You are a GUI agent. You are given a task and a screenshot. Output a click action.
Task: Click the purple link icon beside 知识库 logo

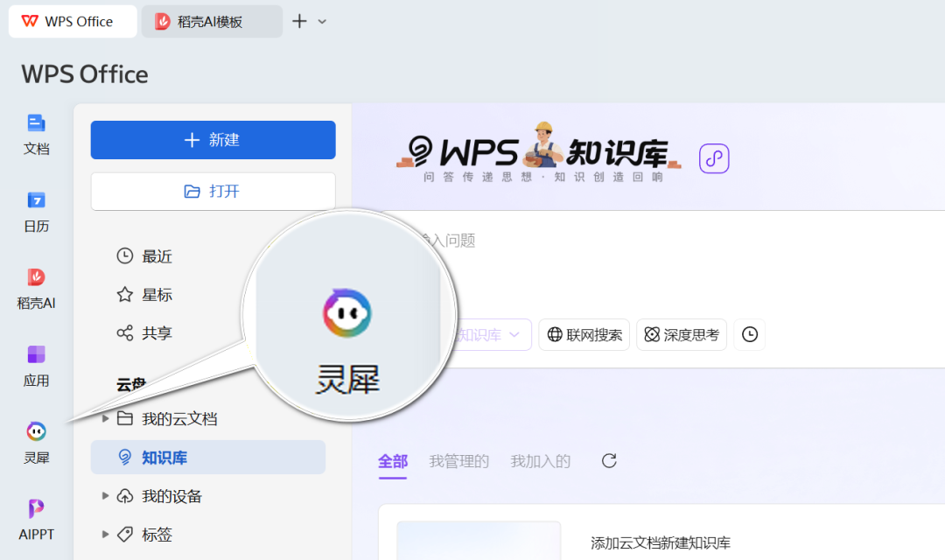(x=714, y=158)
